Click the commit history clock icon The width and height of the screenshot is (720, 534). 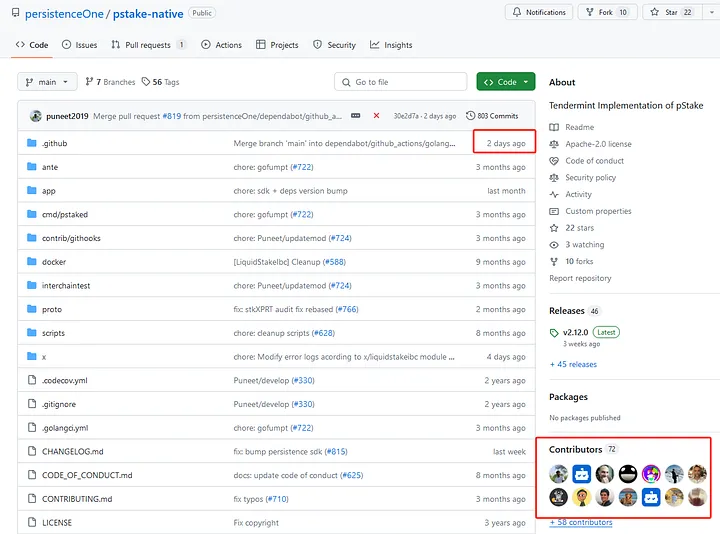coord(471,116)
